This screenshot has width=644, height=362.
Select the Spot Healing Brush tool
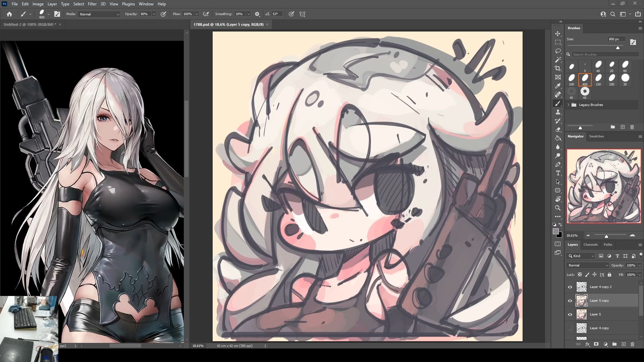(558, 95)
